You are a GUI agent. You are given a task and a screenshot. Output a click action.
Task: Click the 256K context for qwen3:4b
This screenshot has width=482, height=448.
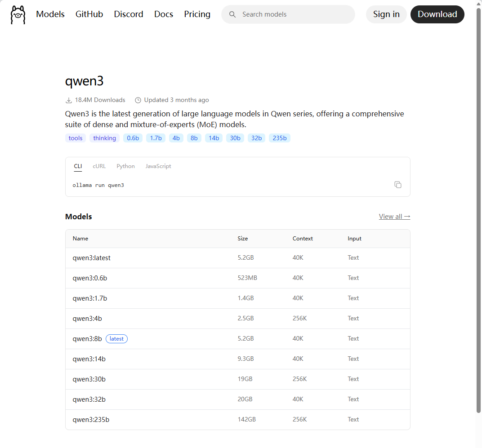299,318
